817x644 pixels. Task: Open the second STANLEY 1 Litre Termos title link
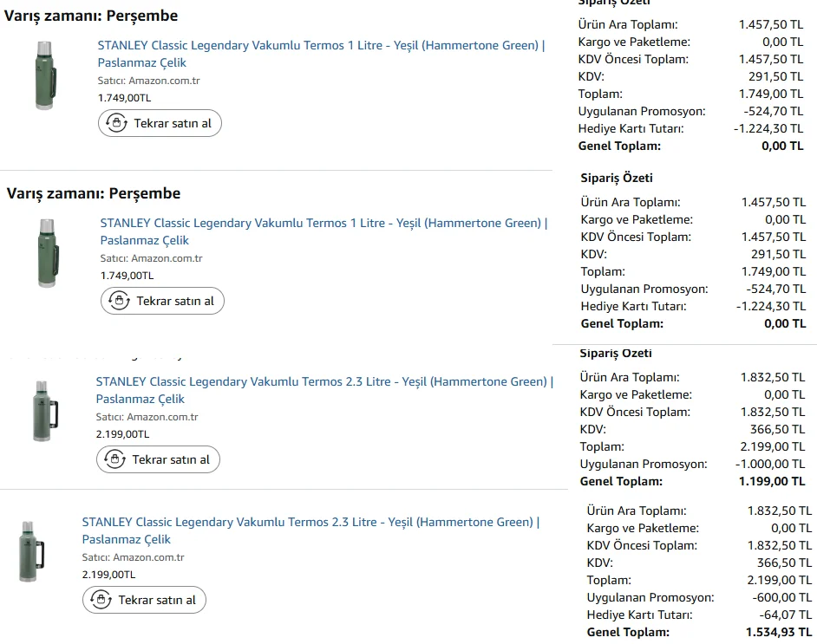324,231
